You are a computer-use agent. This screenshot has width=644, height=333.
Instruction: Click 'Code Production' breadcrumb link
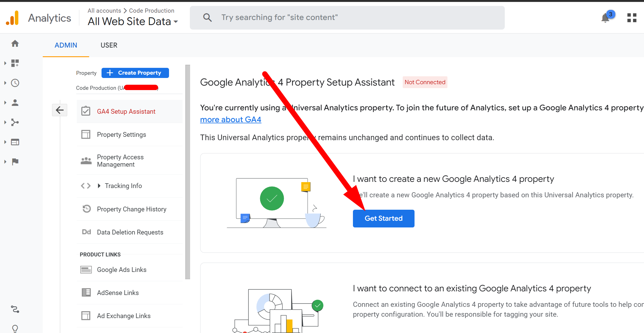click(152, 11)
